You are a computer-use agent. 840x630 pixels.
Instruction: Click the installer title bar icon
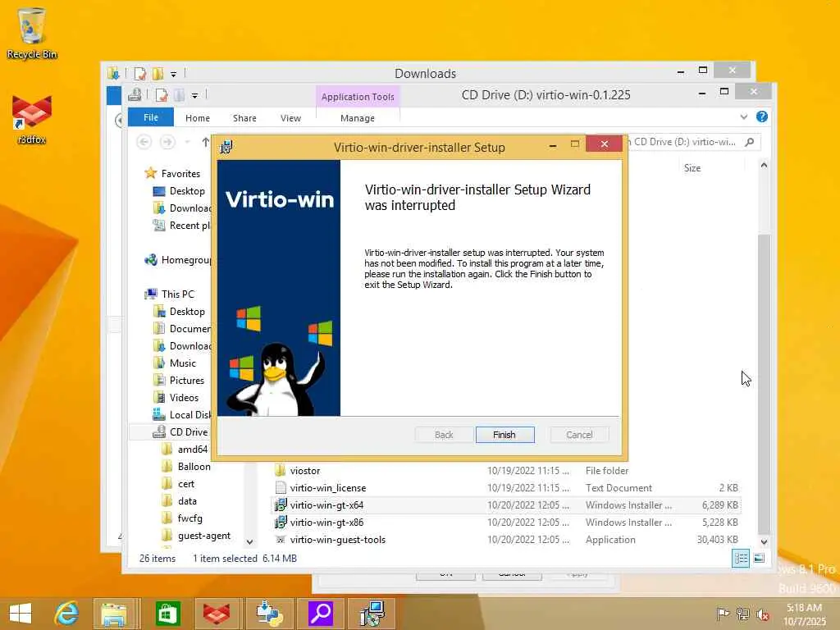tap(226, 147)
